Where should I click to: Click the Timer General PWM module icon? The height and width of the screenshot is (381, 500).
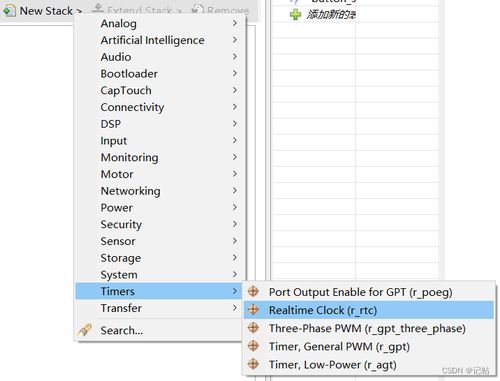[x=253, y=346]
